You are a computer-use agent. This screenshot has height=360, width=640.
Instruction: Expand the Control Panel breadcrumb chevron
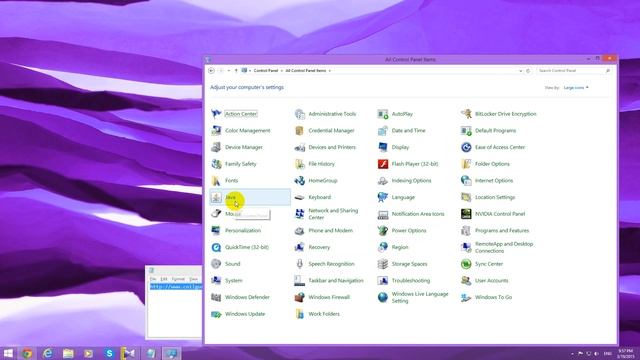[x=282, y=71]
